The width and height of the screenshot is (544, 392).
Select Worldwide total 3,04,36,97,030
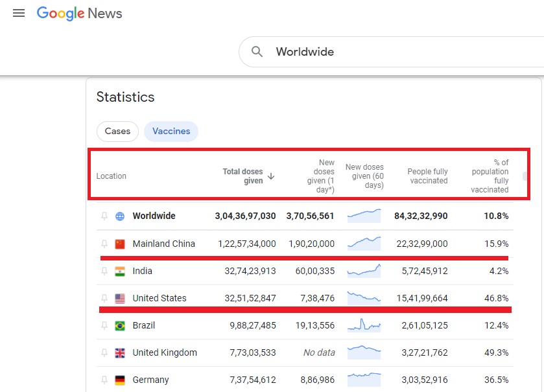pos(245,216)
